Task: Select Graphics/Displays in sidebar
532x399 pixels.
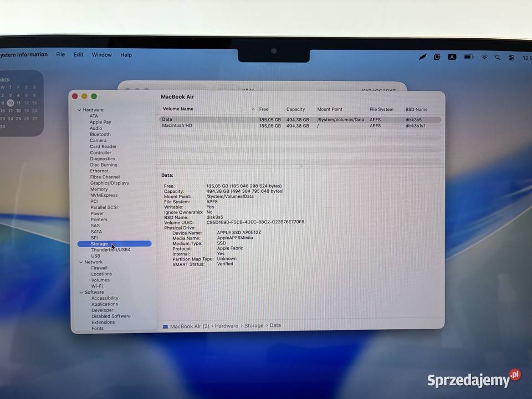Action: pos(109,183)
